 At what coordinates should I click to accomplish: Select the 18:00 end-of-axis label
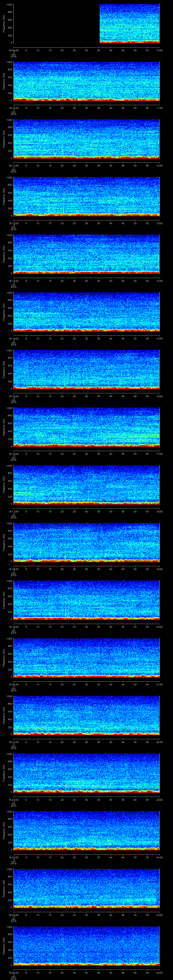(x=159, y=511)
